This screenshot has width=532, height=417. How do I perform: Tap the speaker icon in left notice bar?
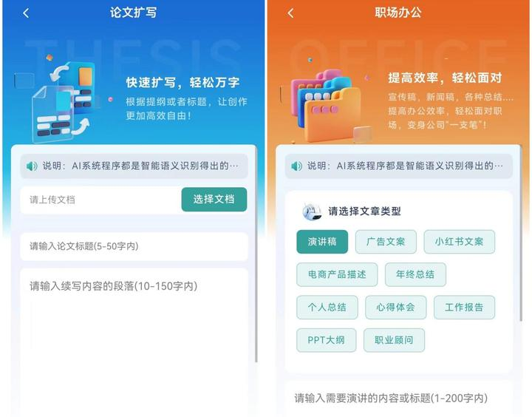(32, 166)
